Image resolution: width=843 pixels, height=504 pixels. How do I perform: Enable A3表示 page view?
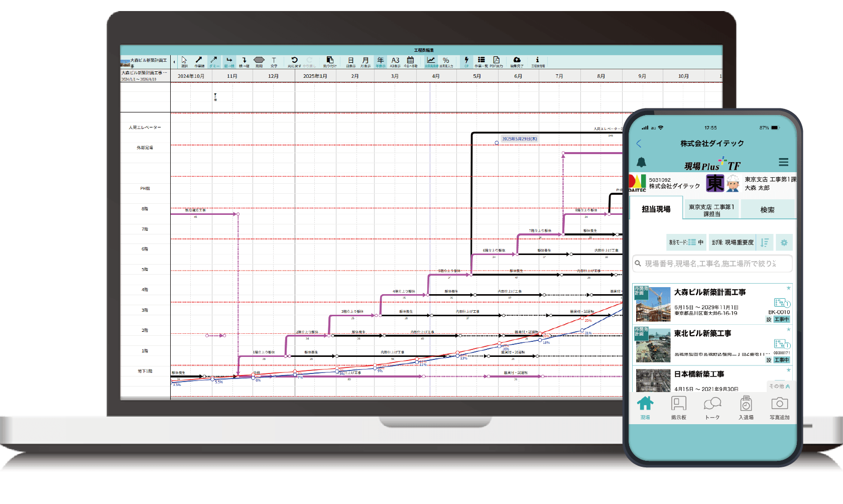tap(396, 62)
